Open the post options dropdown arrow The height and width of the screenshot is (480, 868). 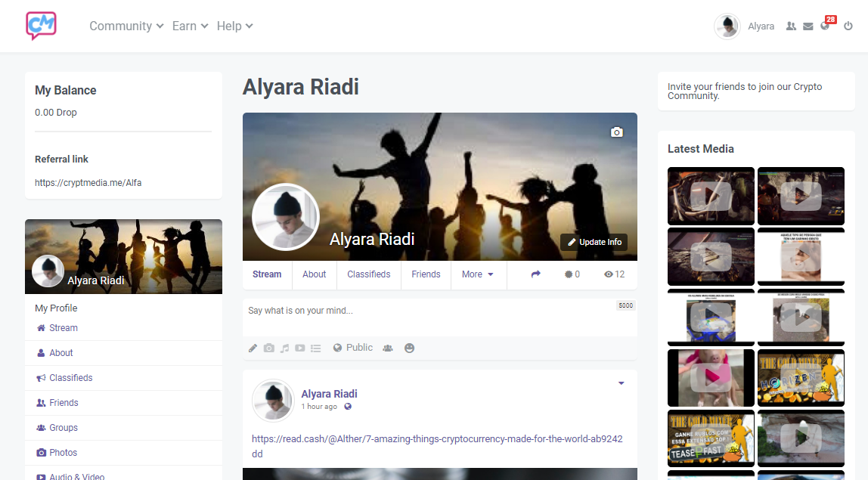pyautogui.click(x=621, y=383)
